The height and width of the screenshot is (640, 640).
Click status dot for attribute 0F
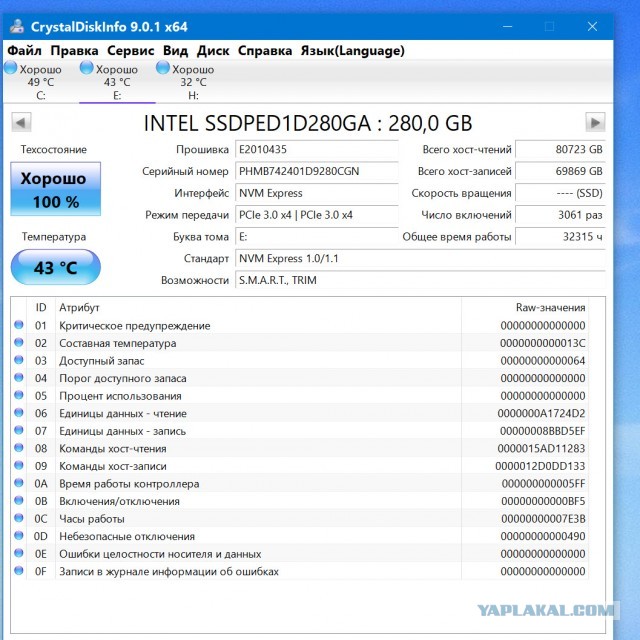(x=19, y=571)
